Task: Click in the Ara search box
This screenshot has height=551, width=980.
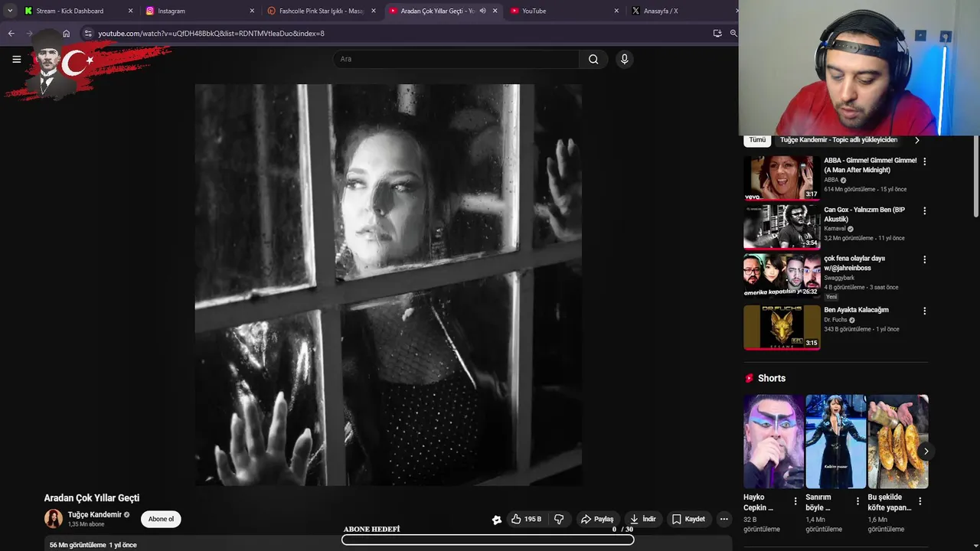Action: (x=456, y=59)
